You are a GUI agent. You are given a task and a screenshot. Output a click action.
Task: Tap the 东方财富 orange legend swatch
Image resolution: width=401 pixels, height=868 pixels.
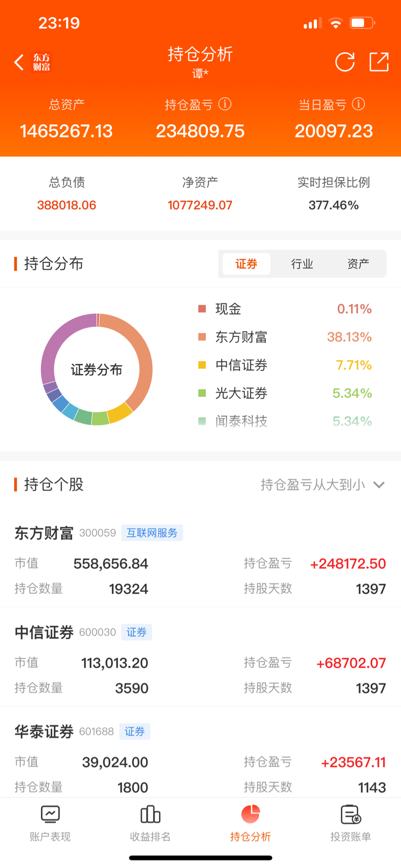[x=202, y=337]
